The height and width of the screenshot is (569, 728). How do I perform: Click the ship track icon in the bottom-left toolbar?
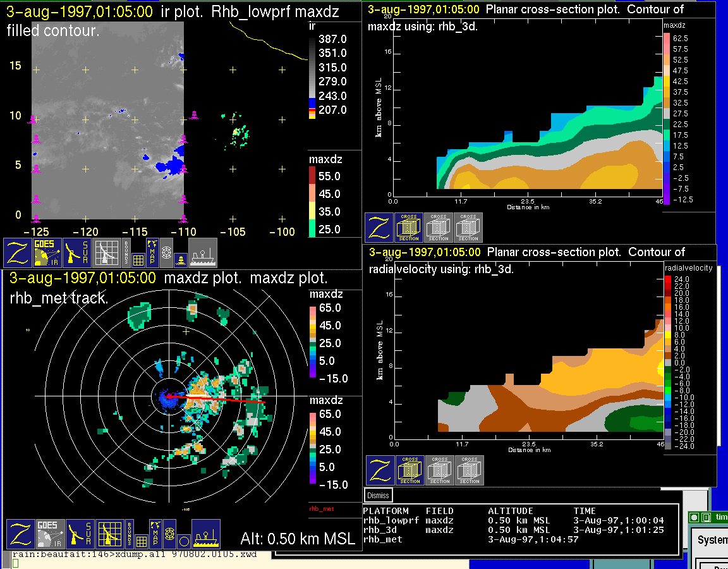[x=205, y=535]
